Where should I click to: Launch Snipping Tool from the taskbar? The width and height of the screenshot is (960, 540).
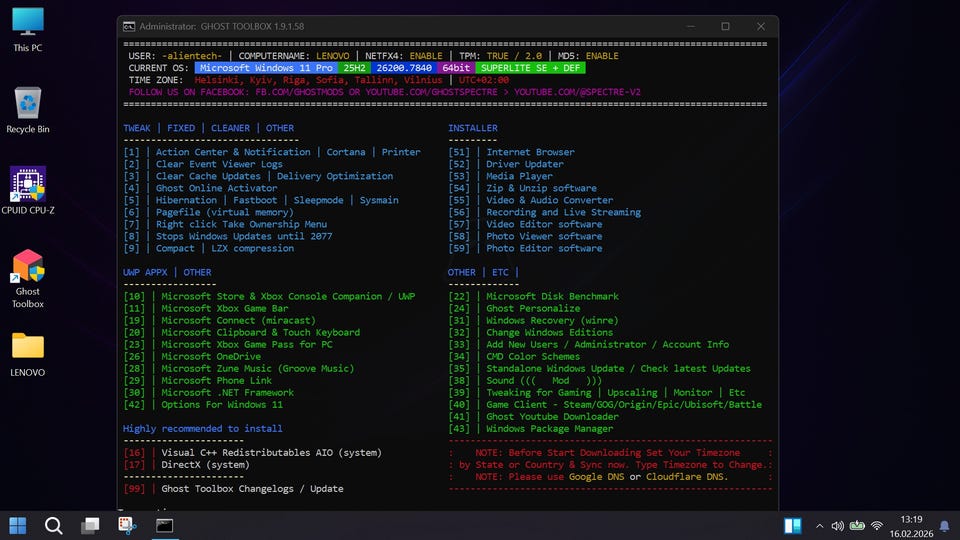127,525
